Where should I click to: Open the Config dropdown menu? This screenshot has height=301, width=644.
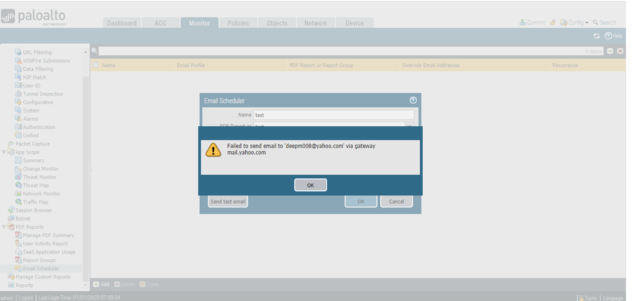[x=574, y=23]
